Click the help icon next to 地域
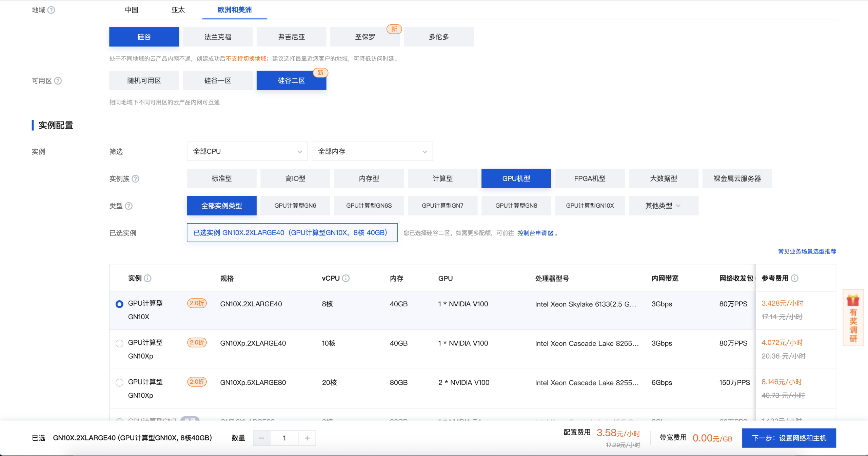This screenshot has height=456, width=868. click(x=51, y=10)
